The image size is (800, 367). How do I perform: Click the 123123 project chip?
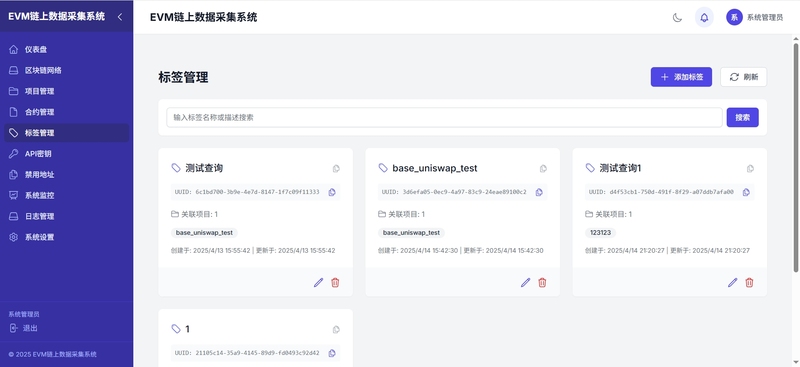tap(601, 233)
